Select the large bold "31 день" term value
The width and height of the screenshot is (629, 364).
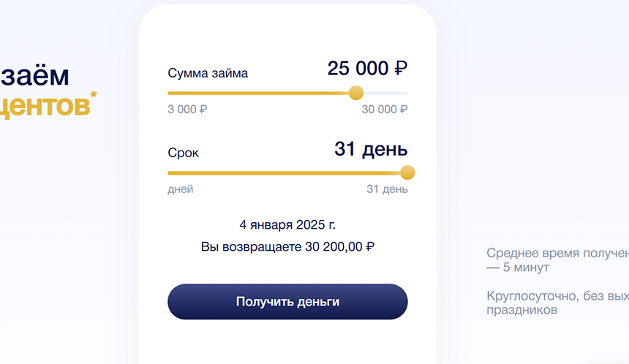tap(371, 149)
